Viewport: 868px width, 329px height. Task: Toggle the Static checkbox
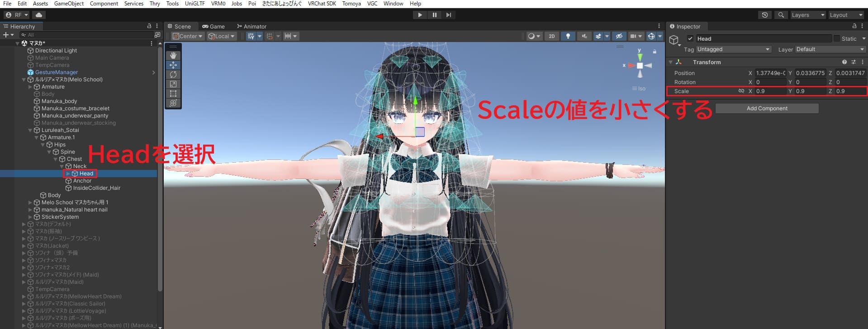point(837,38)
